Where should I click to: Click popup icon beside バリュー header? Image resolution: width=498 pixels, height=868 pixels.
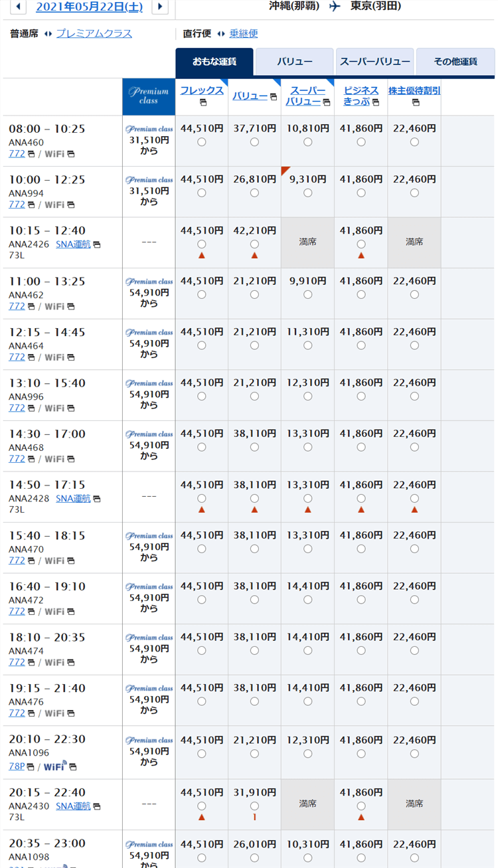tap(274, 97)
